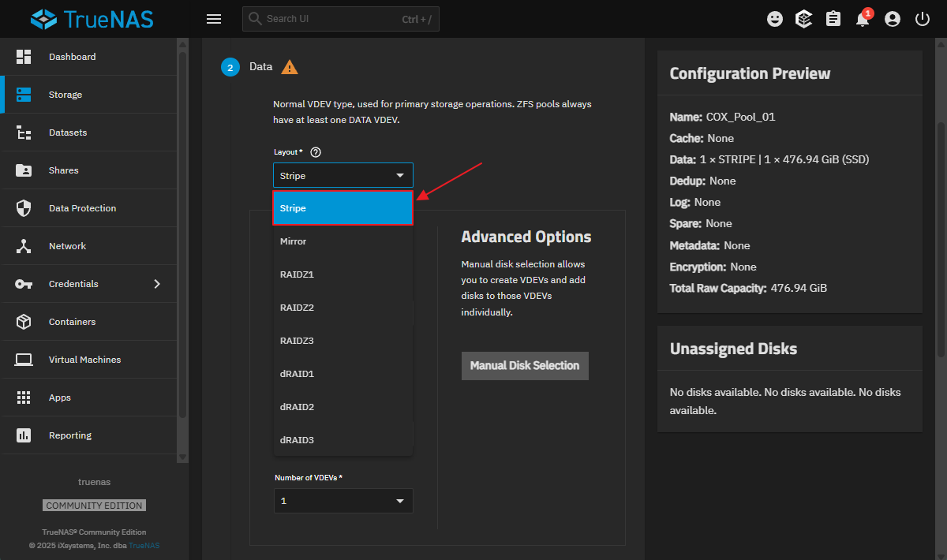Screen dimensions: 947x560
Task: Choose Mirror from the layout list
Action: coord(343,241)
